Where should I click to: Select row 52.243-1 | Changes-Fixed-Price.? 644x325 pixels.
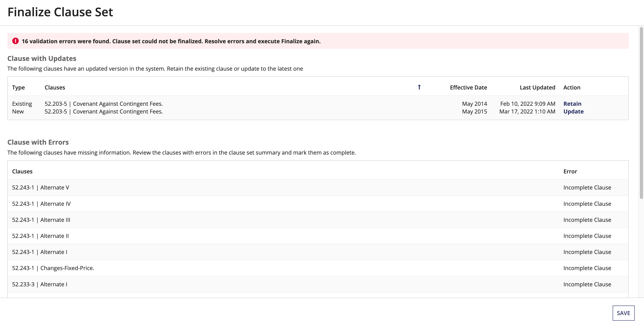click(318, 268)
